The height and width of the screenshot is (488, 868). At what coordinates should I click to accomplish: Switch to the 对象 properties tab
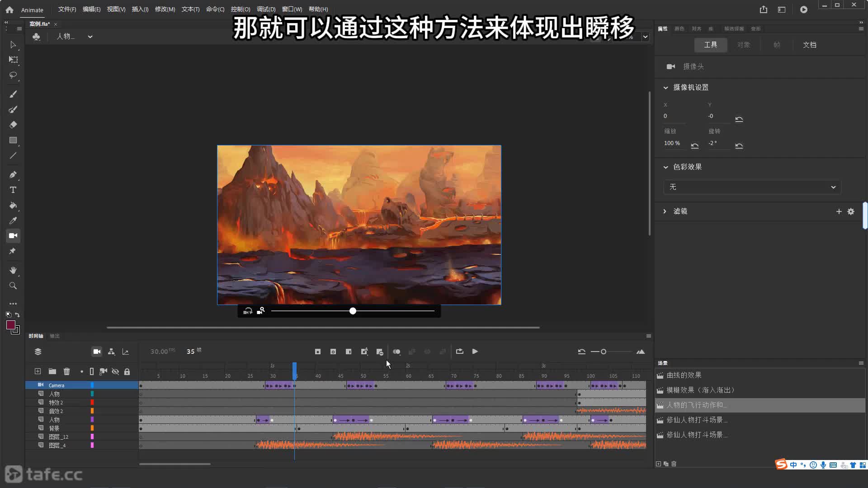(x=744, y=45)
